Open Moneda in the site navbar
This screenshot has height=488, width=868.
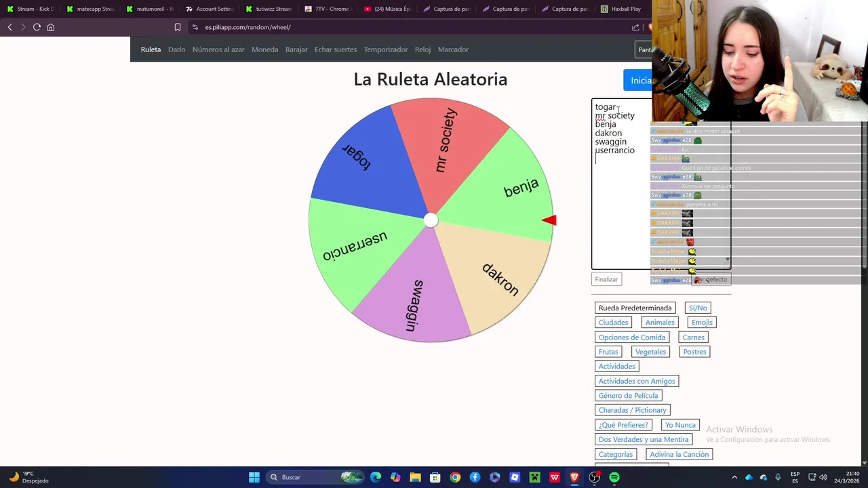264,49
